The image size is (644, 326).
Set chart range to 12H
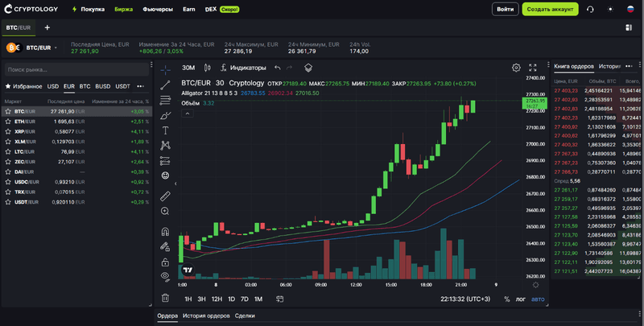(x=217, y=299)
